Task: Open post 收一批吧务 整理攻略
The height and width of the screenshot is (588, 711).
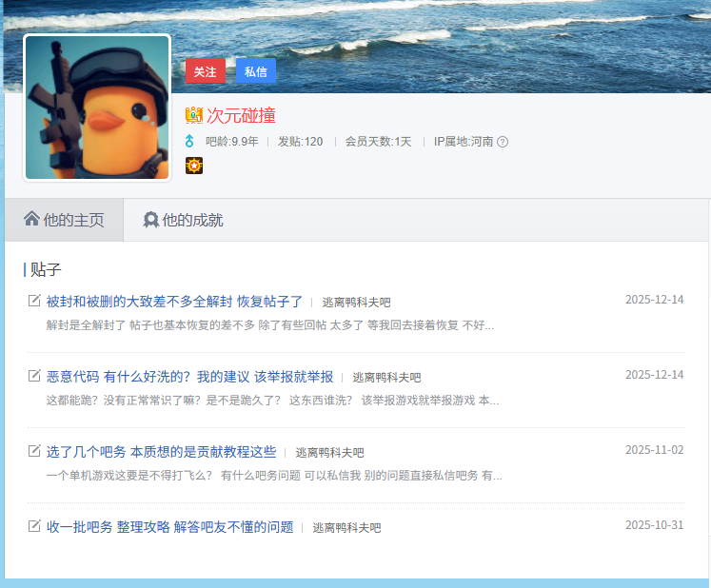Action: coord(169,527)
